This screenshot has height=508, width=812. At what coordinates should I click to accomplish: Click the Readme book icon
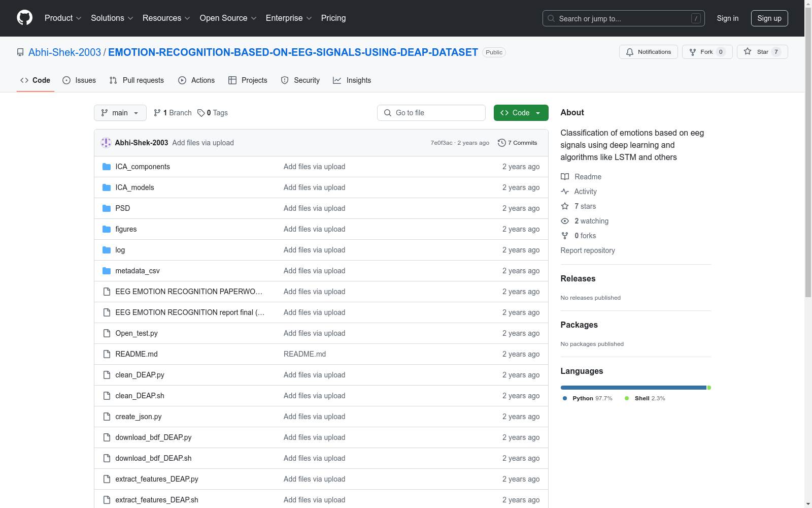(565, 177)
